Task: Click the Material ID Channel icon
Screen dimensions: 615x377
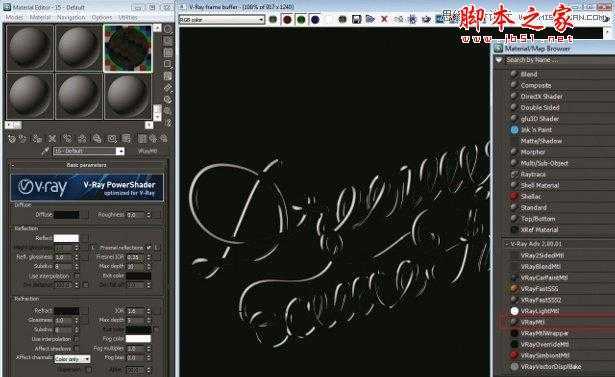Action: [112, 138]
